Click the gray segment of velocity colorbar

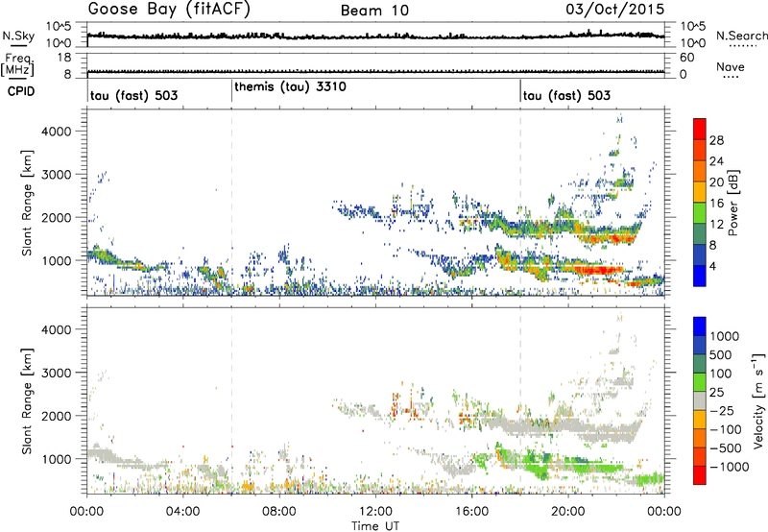point(700,401)
